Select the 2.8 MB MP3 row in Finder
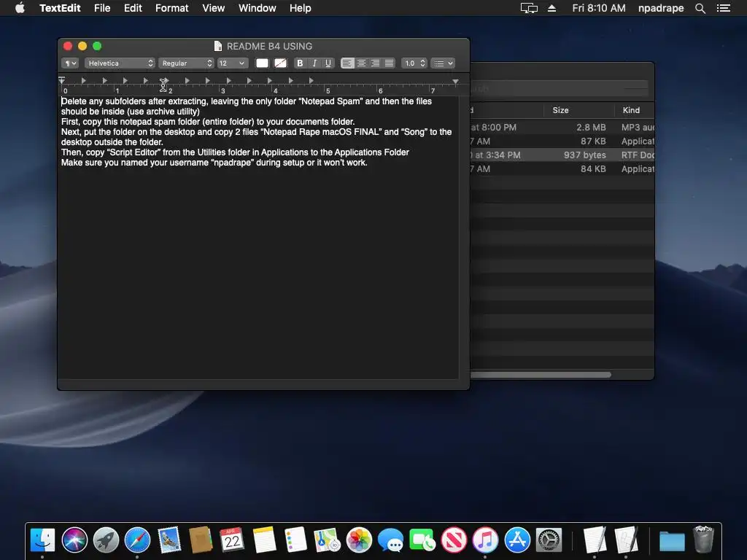Viewport: 747px width, 560px height. coord(562,127)
